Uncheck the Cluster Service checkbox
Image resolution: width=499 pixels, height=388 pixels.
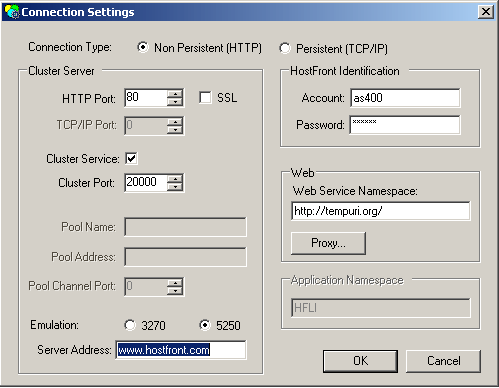click(131, 158)
